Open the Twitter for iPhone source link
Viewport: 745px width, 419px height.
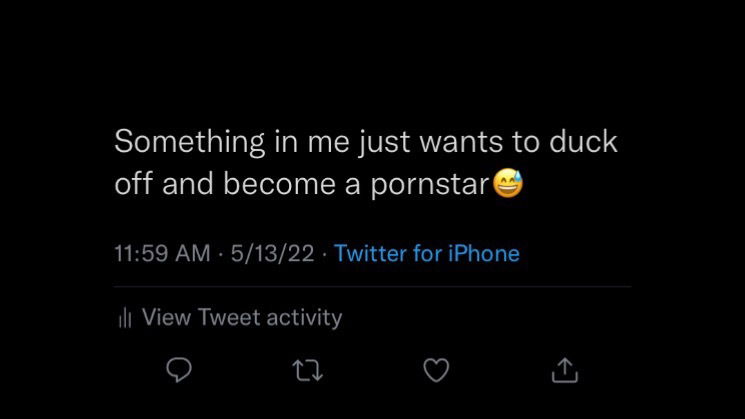coord(427,253)
